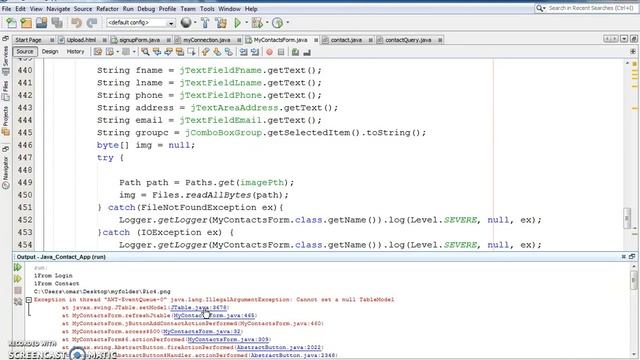Click the Find Next Occurrence editor icon
This screenshot has height=360, width=640.
point(168,52)
